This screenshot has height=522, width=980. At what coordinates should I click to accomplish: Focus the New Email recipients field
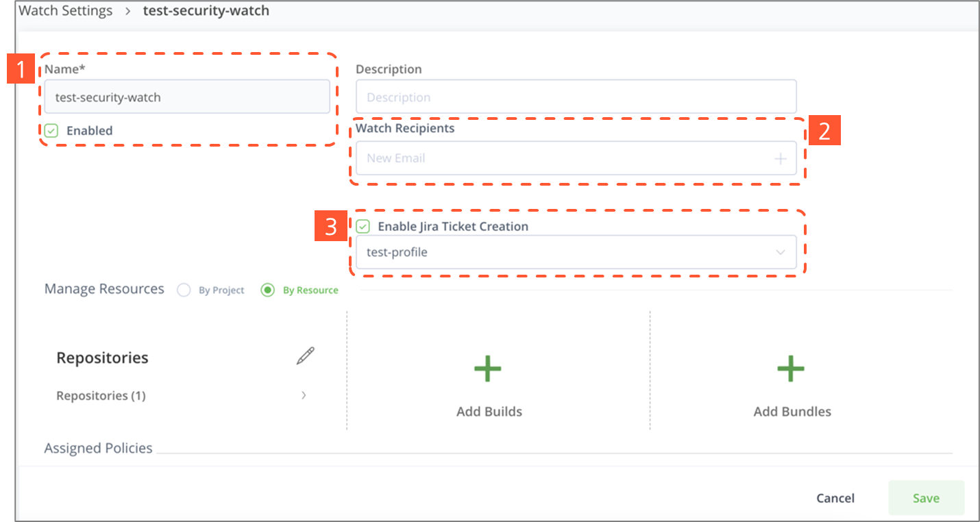tap(562, 158)
